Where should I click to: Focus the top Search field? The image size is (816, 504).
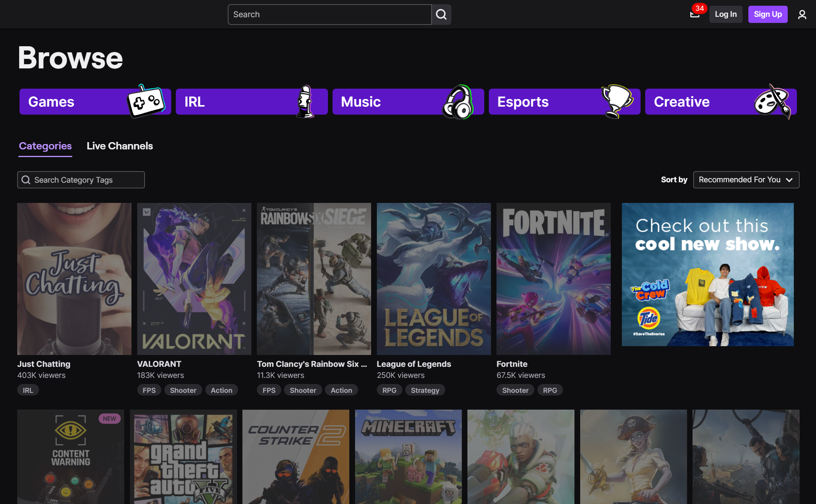pos(330,15)
